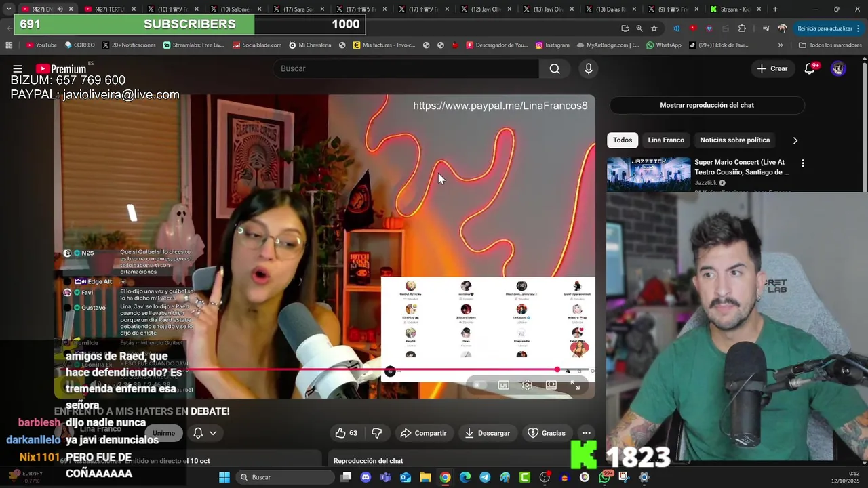
Task: Start voice search with microphone icon
Action: tap(589, 68)
